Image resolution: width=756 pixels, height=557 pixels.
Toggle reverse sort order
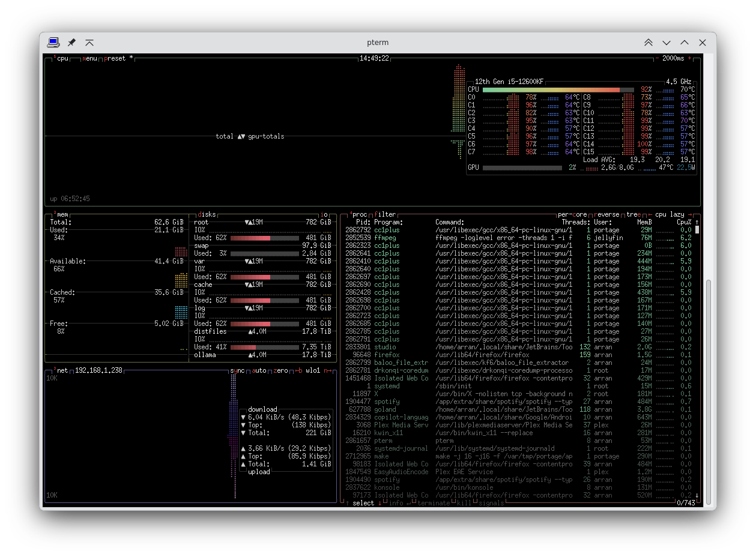[608, 214]
